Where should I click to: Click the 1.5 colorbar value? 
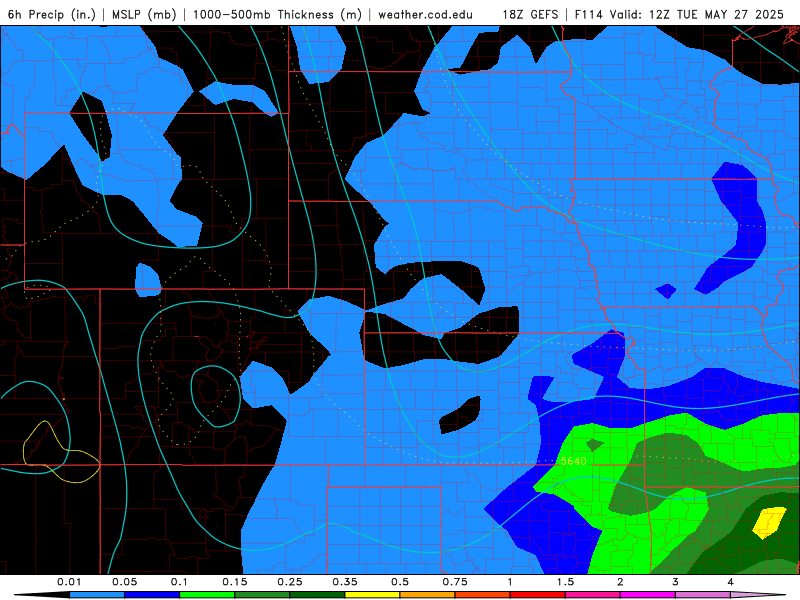pos(565,582)
